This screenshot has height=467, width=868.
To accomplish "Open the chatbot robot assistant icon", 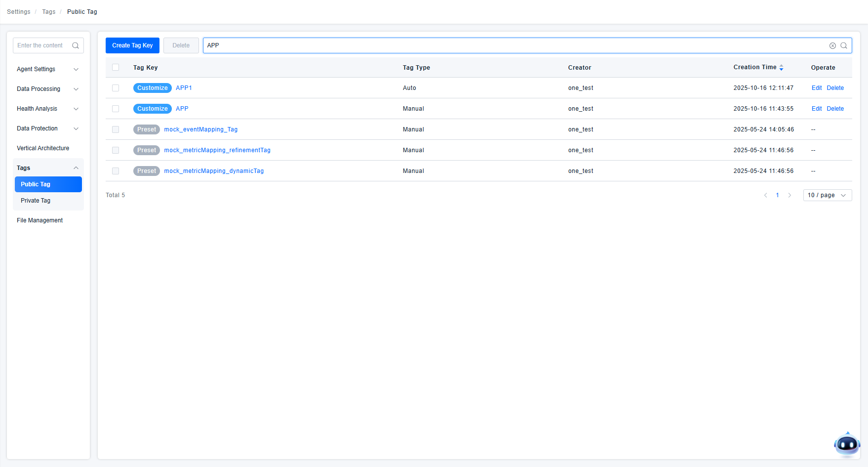I will [847, 444].
